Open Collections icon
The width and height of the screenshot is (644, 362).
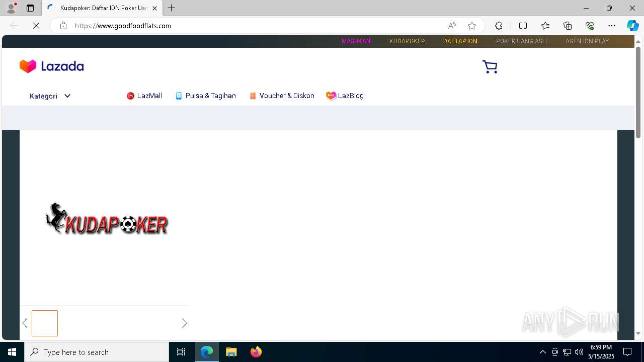tap(568, 26)
